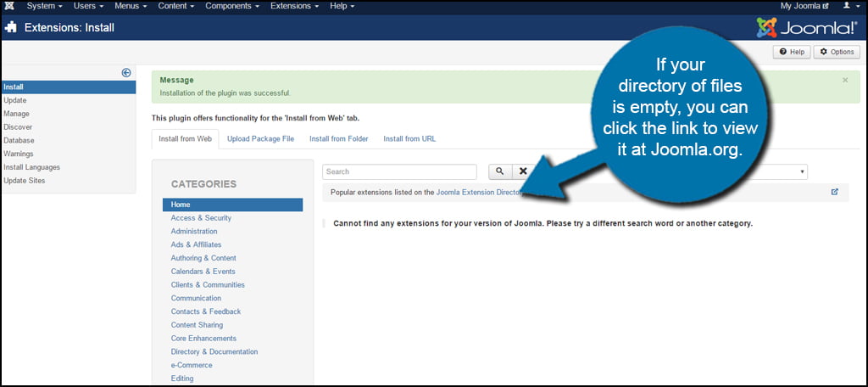
Task: Open the System menu
Action: click(x=44, y=6)
